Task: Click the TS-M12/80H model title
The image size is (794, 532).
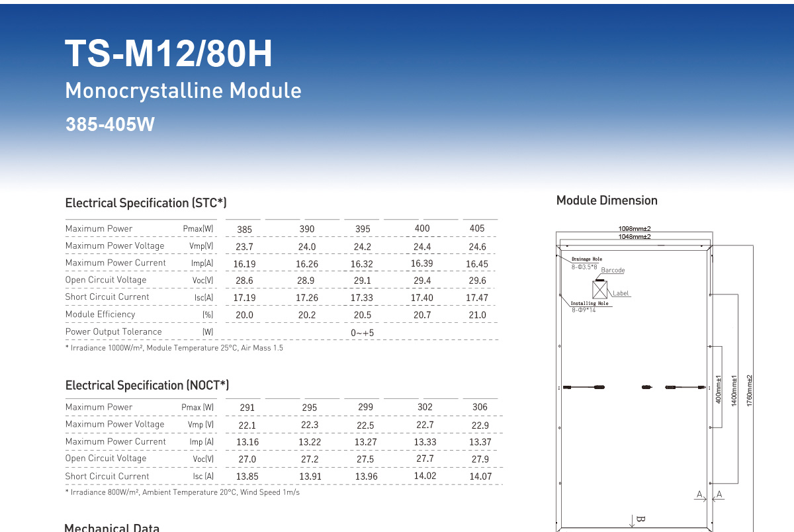Action: tap(169, 54)
